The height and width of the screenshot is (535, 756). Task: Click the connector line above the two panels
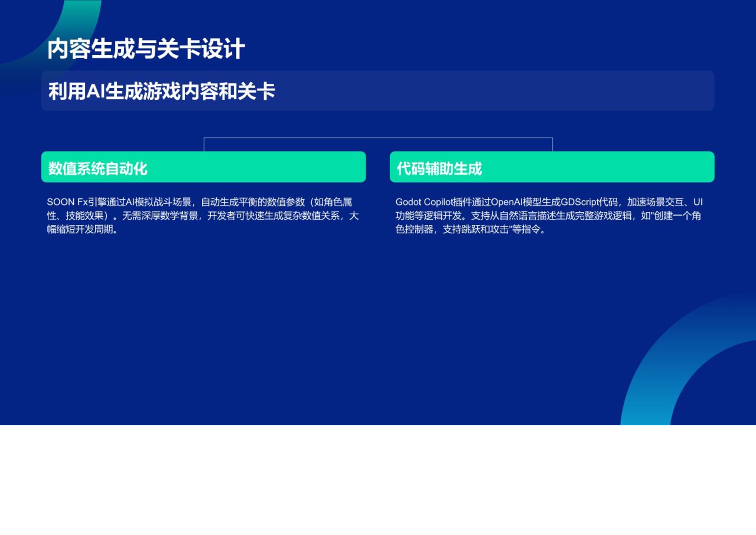coord(379,138)
